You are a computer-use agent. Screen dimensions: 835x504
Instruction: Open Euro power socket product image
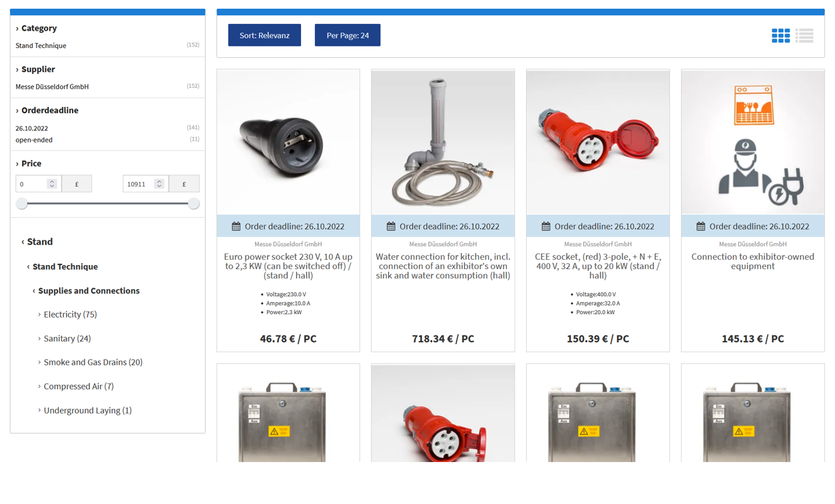pyautogui.click(x=288, y=142)
